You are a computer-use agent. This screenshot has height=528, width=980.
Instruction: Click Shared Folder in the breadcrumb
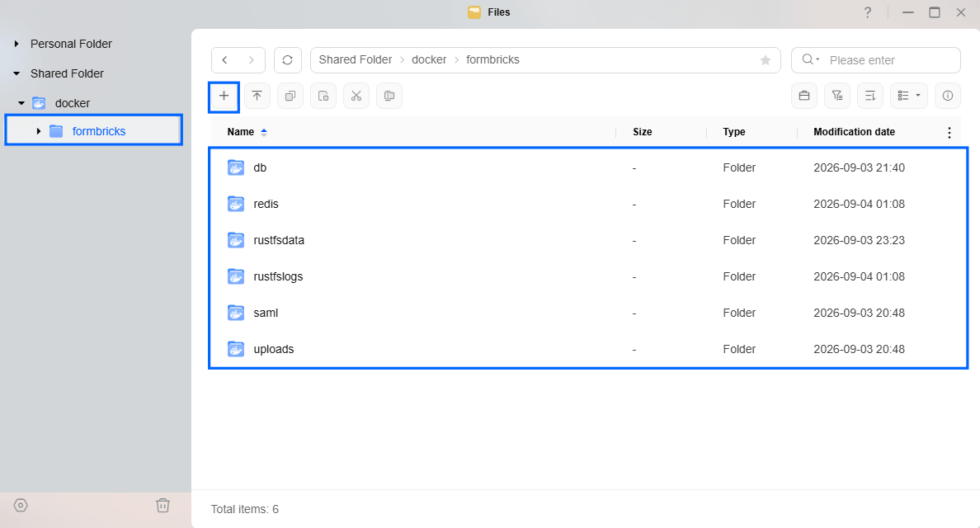click(x=355, y=60)
